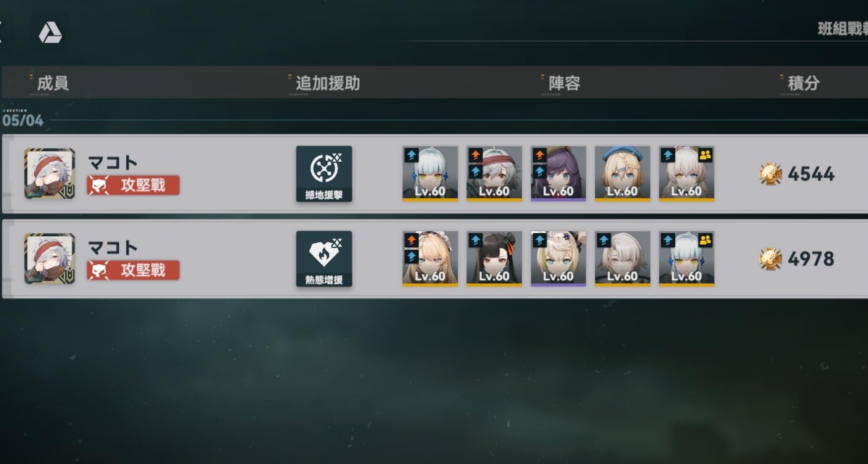Click the gold medal icon beside 4978

(x=770, y=259)
